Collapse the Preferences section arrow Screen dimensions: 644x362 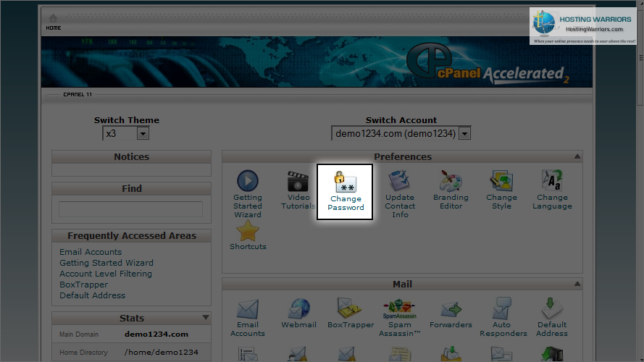(x=577, y=156)
